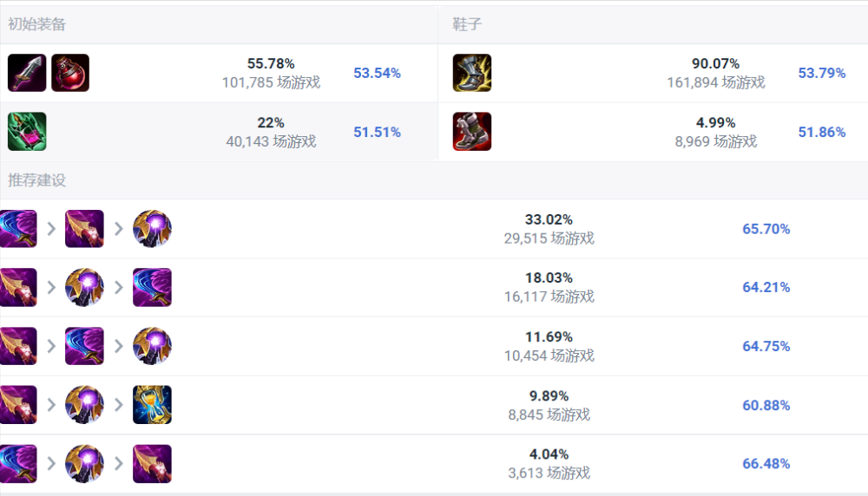Click the boots icon with 90.07% pick rate
Screen dimensions: 868x496
click(x=472, y=73)
